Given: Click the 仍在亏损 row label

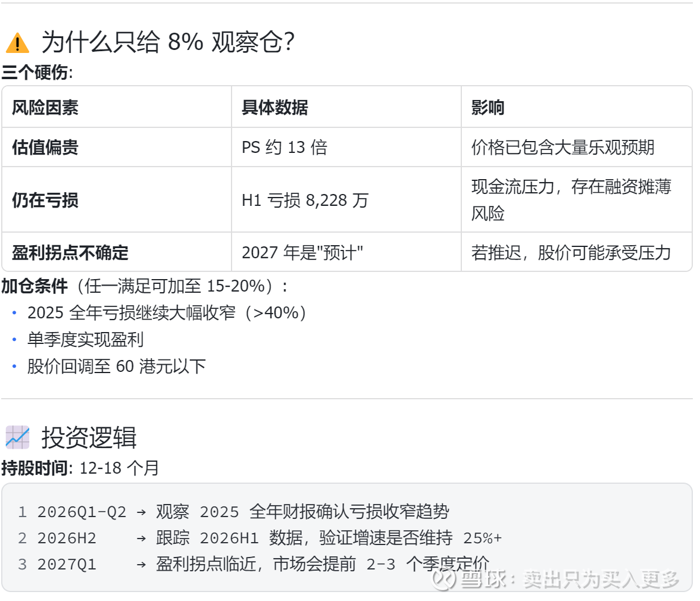Looking at the screenshot, I should click(45, 200).
